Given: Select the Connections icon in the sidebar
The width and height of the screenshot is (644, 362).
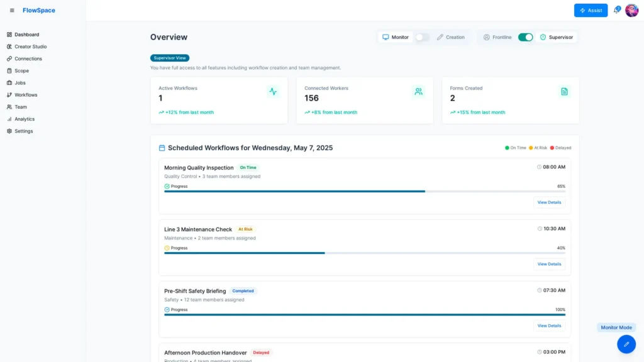Looking at the screenshot, I should click(x=8, y=58).
